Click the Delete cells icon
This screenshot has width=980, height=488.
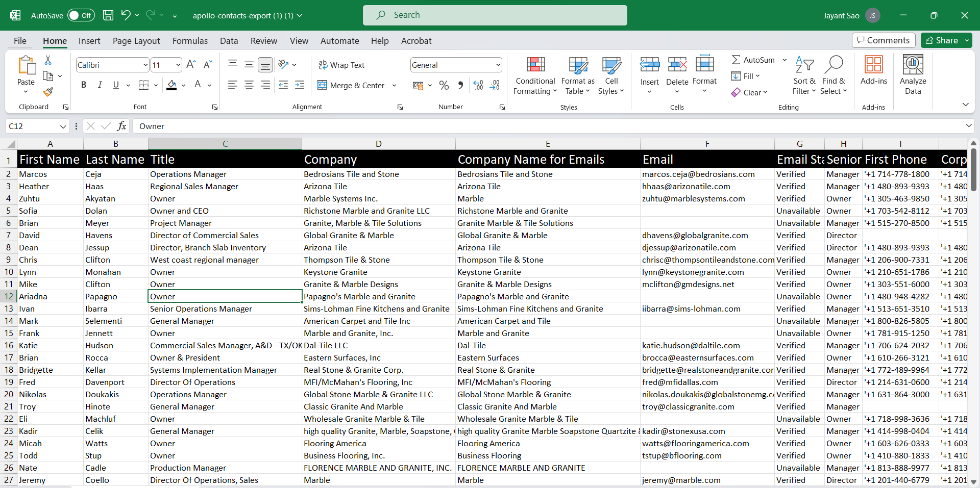(x=677, y=65)
